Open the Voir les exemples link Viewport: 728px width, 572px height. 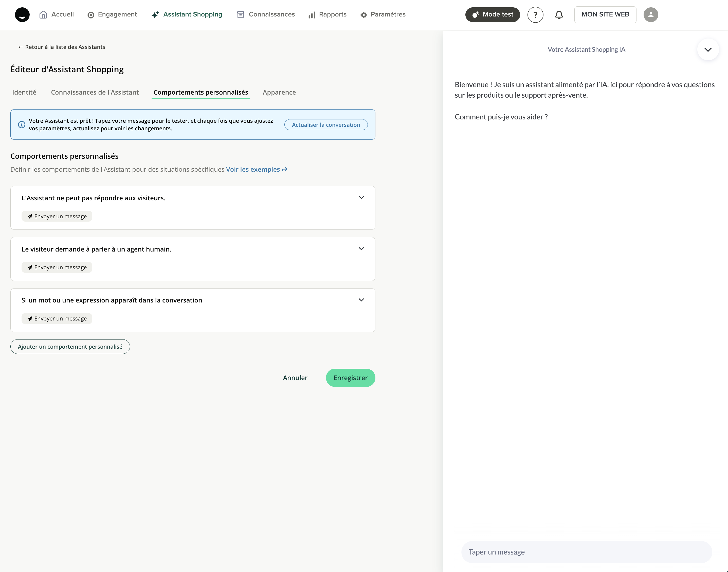256,169
